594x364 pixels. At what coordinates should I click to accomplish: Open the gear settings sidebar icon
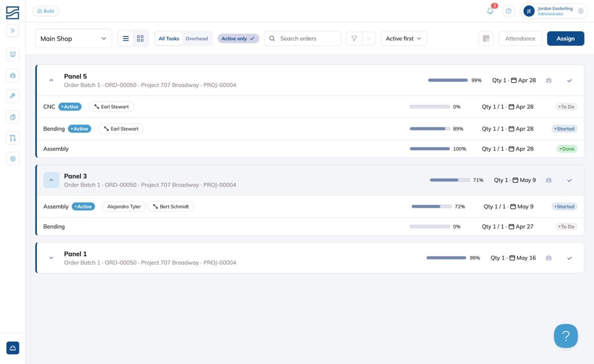13,159
